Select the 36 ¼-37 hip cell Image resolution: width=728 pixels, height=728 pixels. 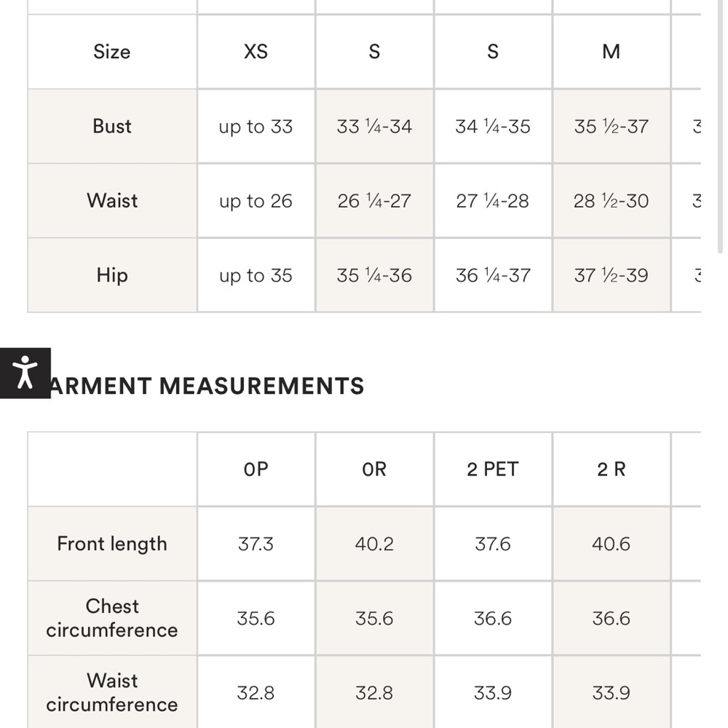493,275
